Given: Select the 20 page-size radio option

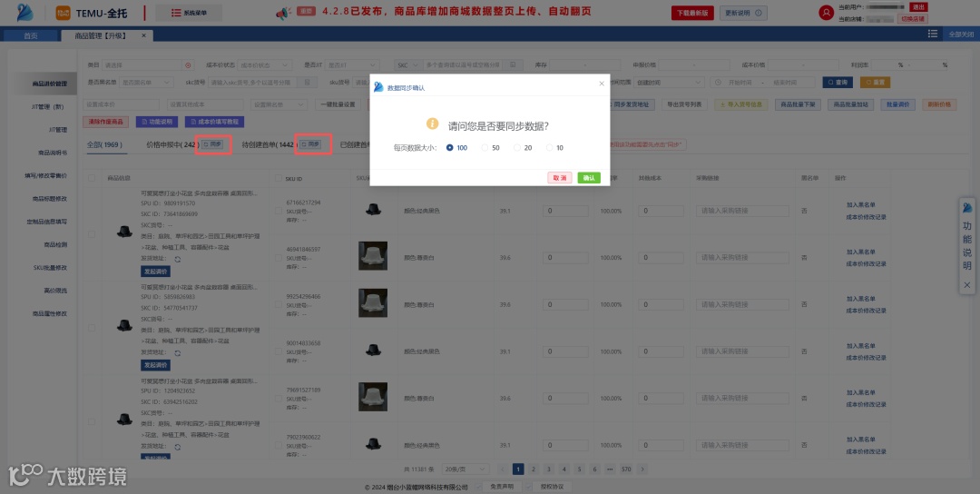Looking at the screenshot, I should tap(523, 148).
